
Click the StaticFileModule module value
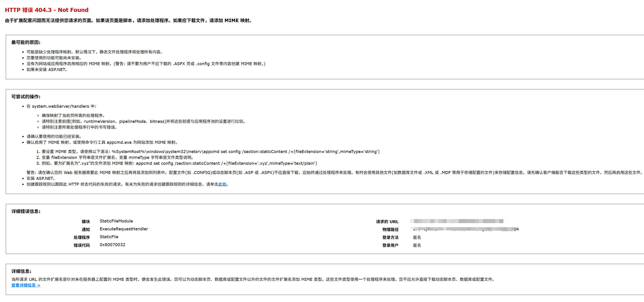click(116, 221)
